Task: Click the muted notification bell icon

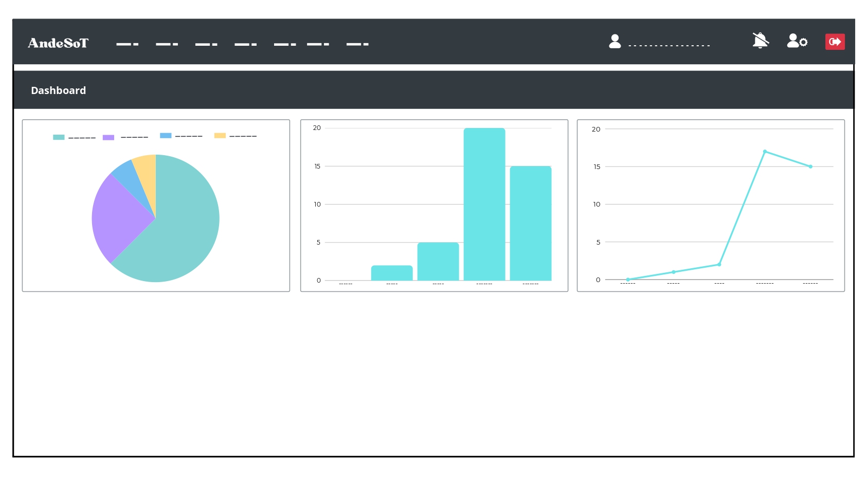Action: coord(760,41)
